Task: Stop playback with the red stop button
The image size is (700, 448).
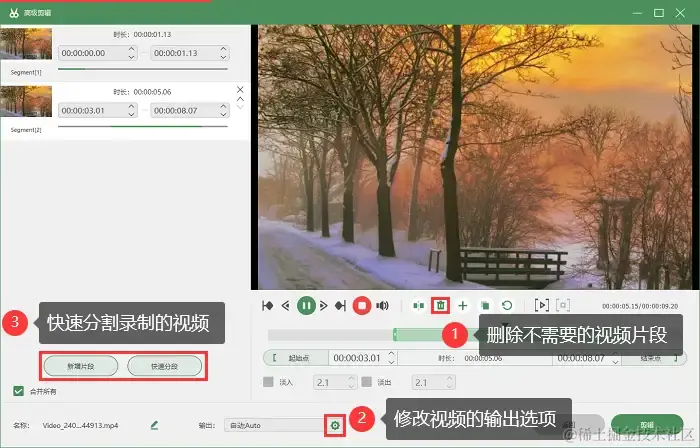Action: 362,306
